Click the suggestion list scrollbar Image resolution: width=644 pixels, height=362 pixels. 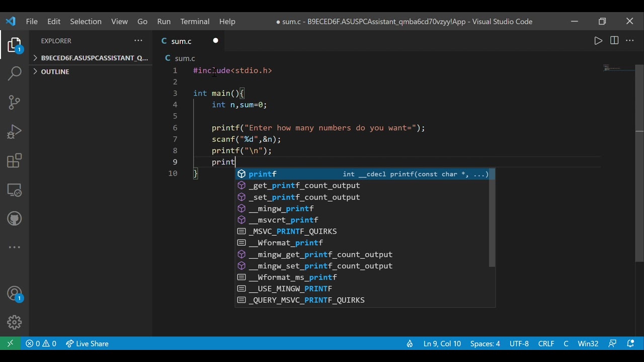tap(492, 218)
